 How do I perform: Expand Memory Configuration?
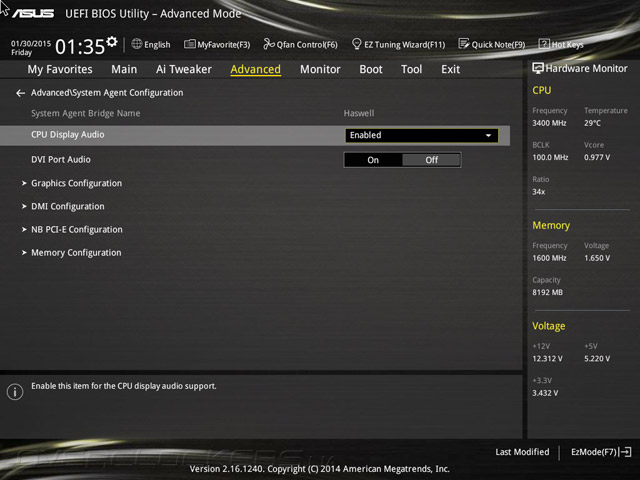76,253
